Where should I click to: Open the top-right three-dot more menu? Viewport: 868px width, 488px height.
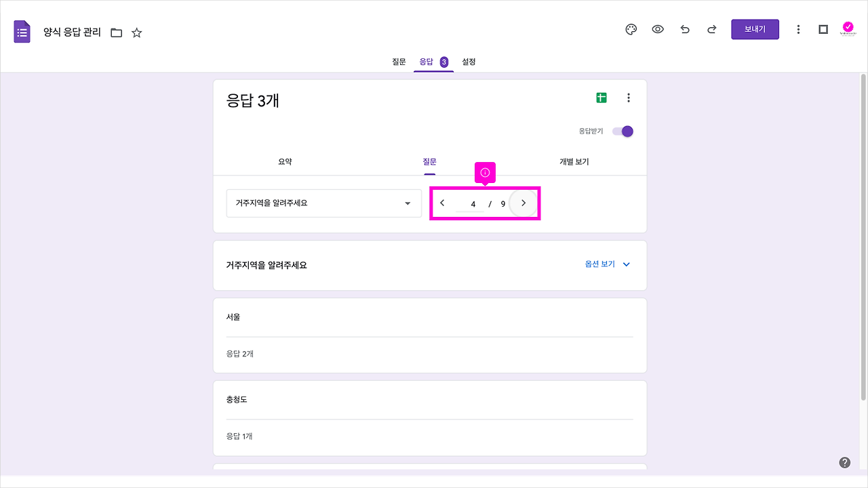tap(798, 29)
